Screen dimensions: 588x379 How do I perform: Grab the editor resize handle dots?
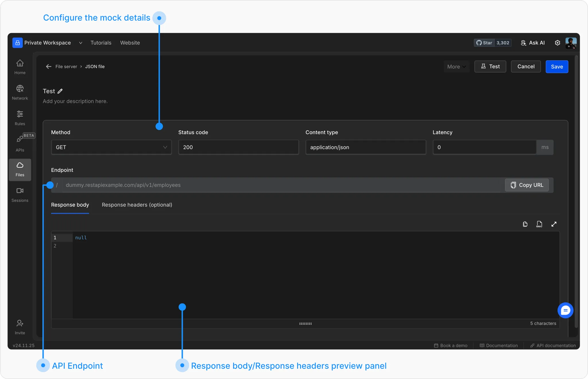tap(305, 324)
